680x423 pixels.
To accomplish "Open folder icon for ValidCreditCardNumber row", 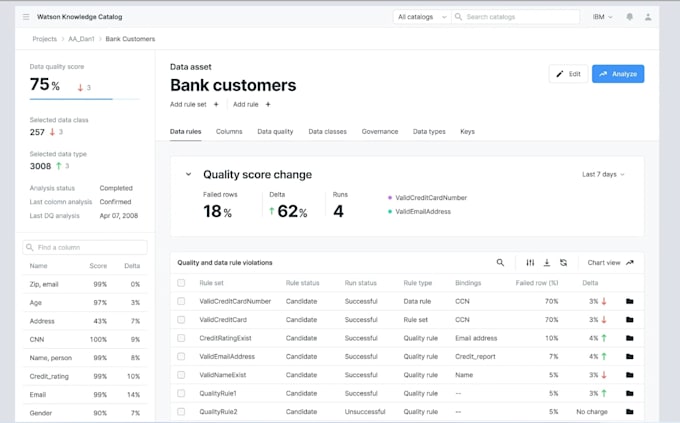I will pyautogui.click(x=630, y=301).
